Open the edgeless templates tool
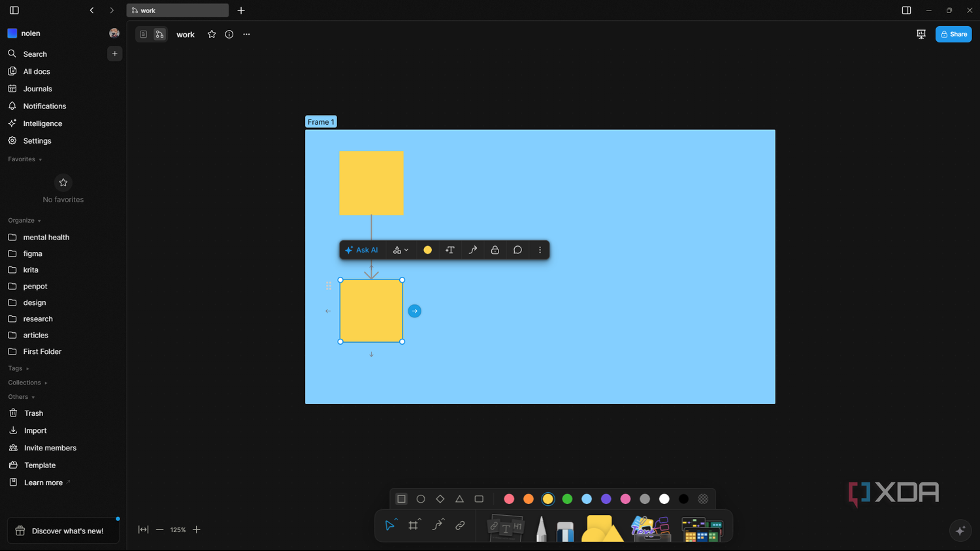The image size is (980, 551). tap(702, 529)
